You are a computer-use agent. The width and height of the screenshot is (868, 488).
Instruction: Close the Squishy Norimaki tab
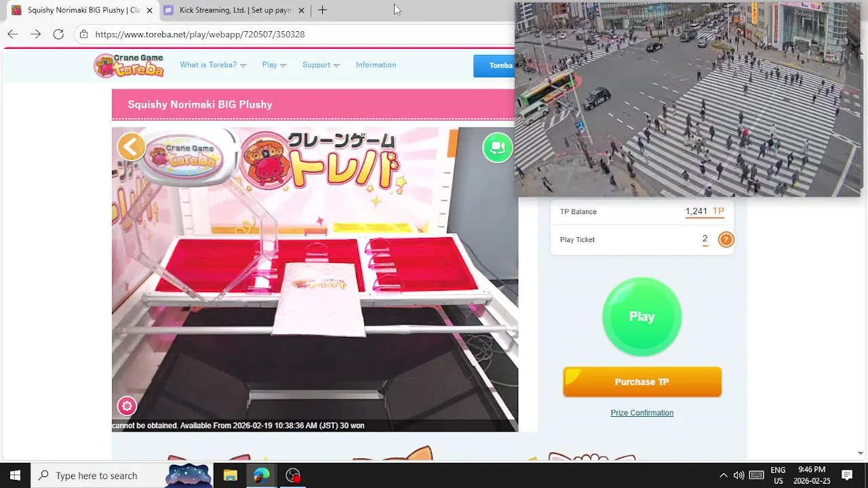[x=149, y=10]
